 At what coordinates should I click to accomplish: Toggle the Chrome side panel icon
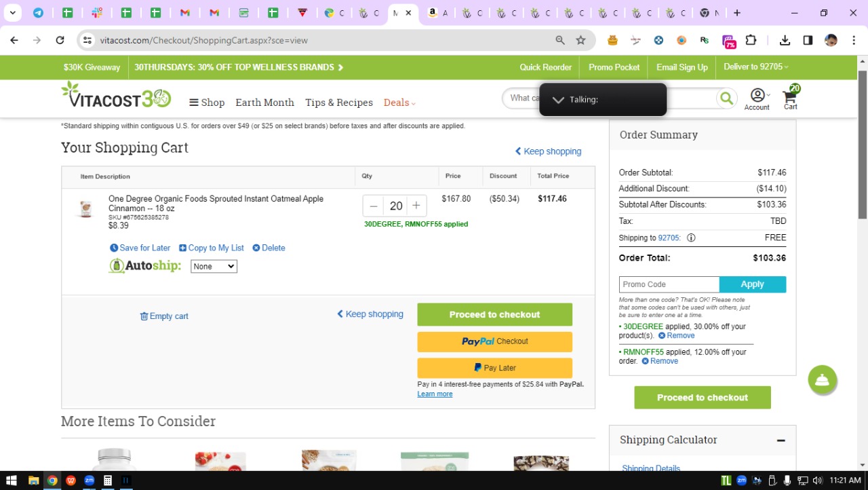(808, 40)
